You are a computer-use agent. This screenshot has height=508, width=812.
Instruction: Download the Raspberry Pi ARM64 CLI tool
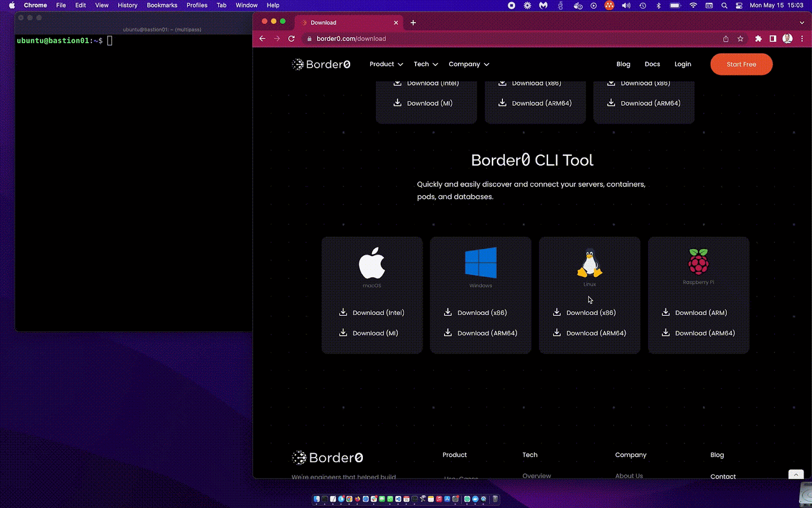698,333
